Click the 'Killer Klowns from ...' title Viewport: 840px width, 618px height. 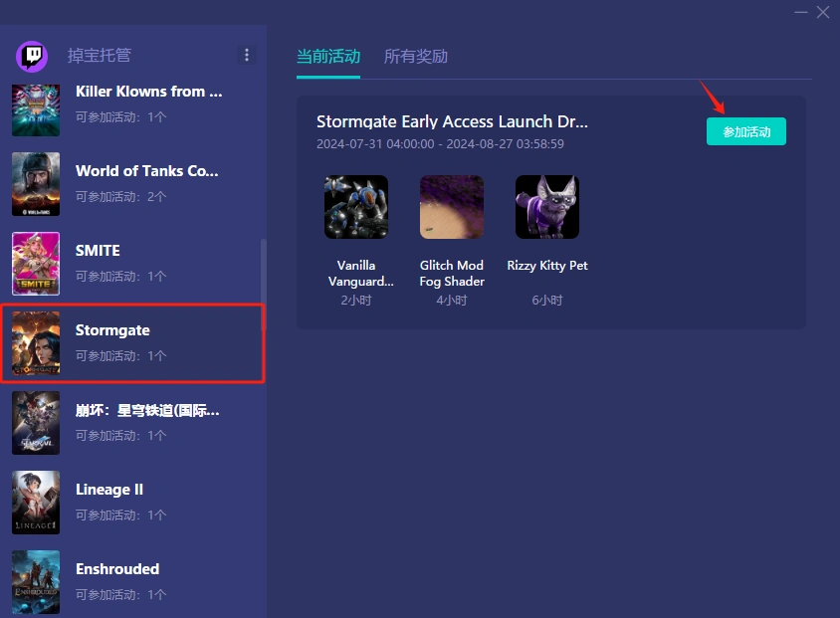[x=149, y=92]
